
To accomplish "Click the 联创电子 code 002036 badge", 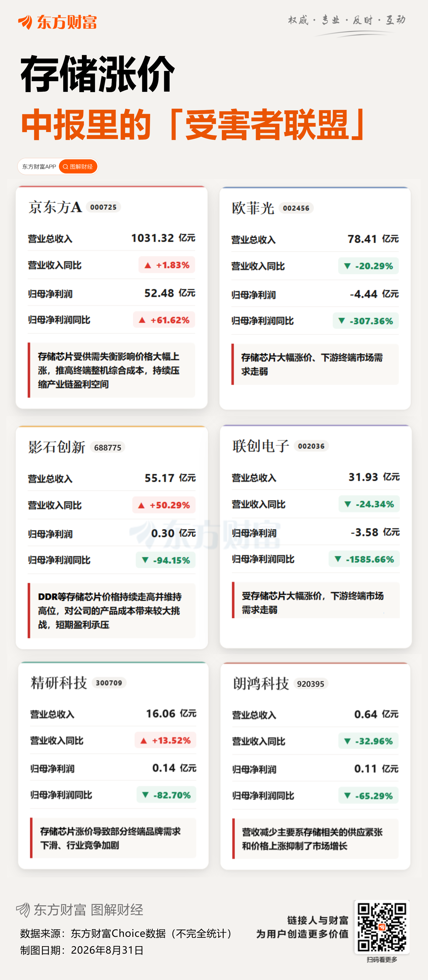I will click(x=311, y=446).
